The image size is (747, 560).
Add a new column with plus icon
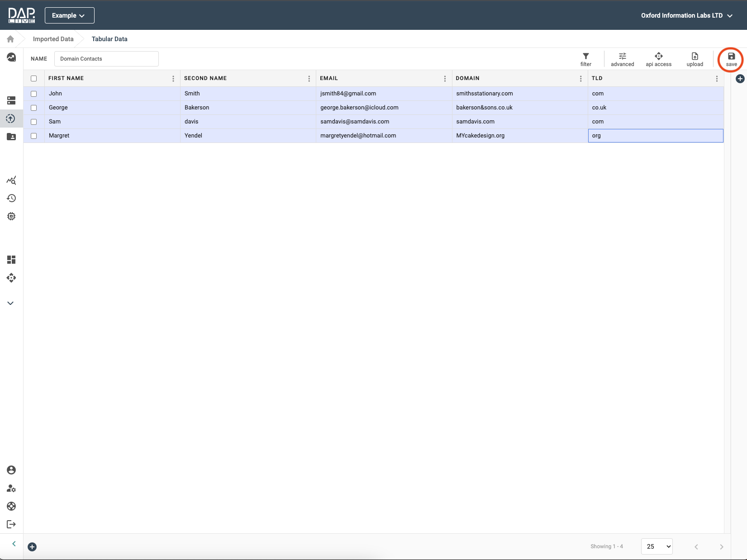[740, 79]
